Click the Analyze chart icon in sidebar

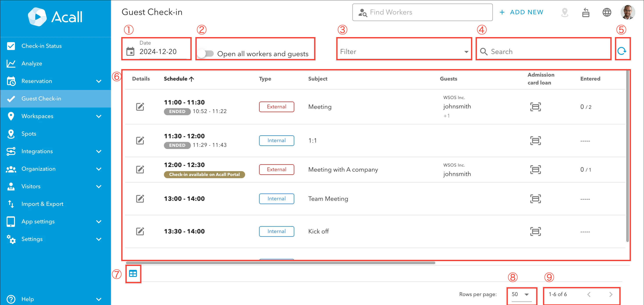point(11,63)
